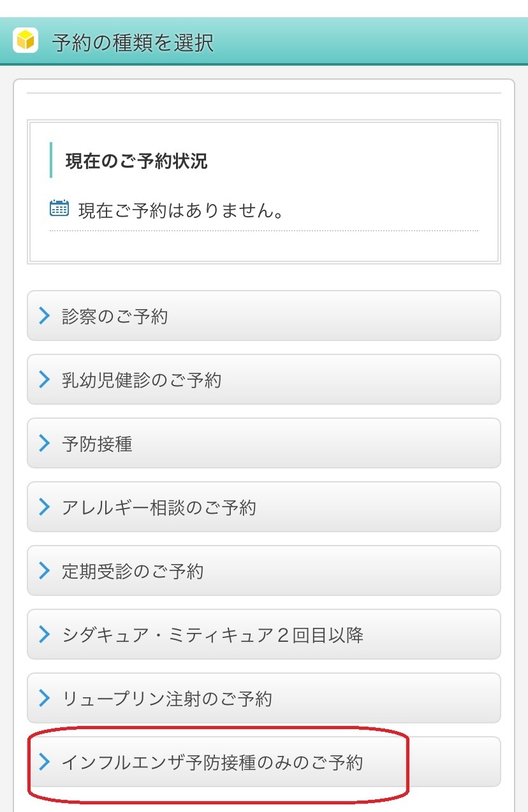Open the 診察のご予約 reservation option

click(263, 315)
